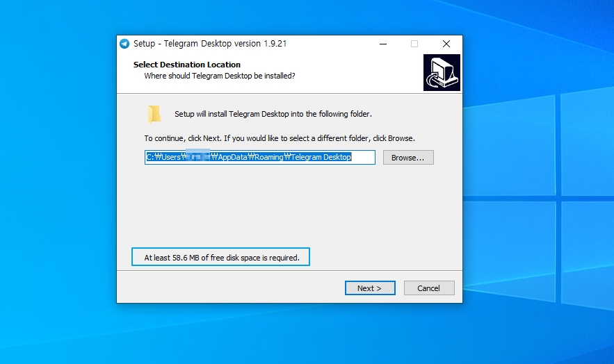Open the Browse... folder dialog

click(408, 158)
